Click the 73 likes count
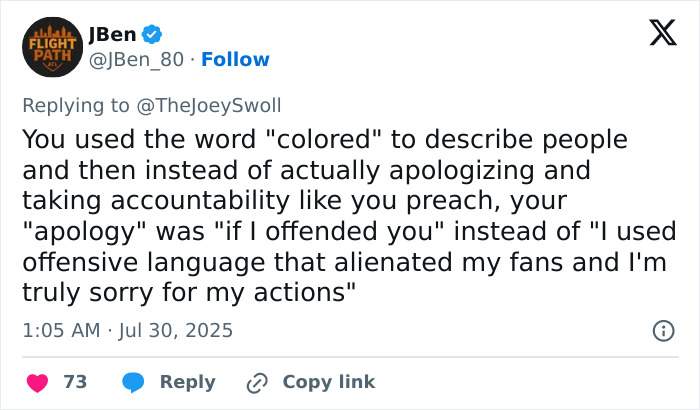700x410 pixels. pos(75,382)
